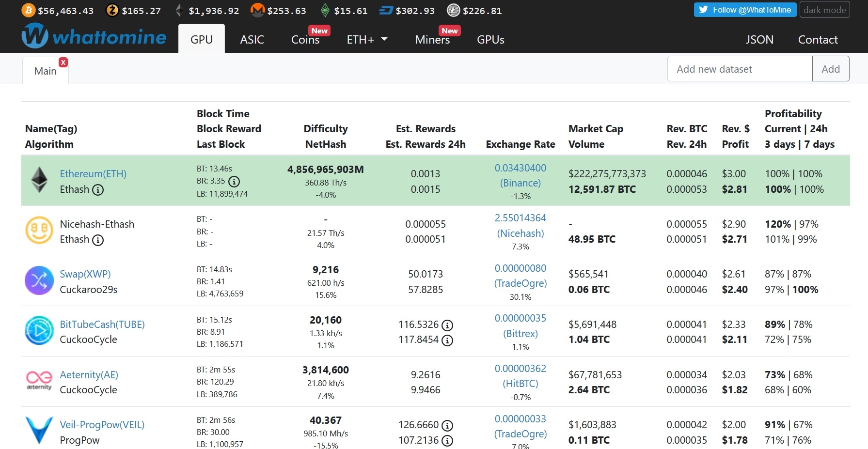Click the Litecoin ticker icon

coord(453,10)
